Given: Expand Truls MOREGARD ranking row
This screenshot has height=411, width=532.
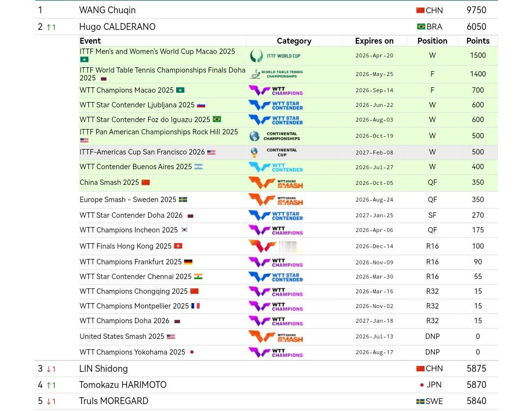Looking at the screenshot, I should coord(266,401).
